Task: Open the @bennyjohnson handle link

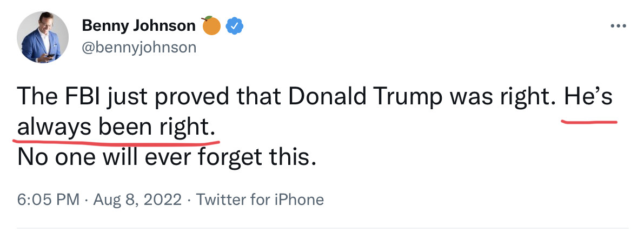Action: click(x=138, y=48)
